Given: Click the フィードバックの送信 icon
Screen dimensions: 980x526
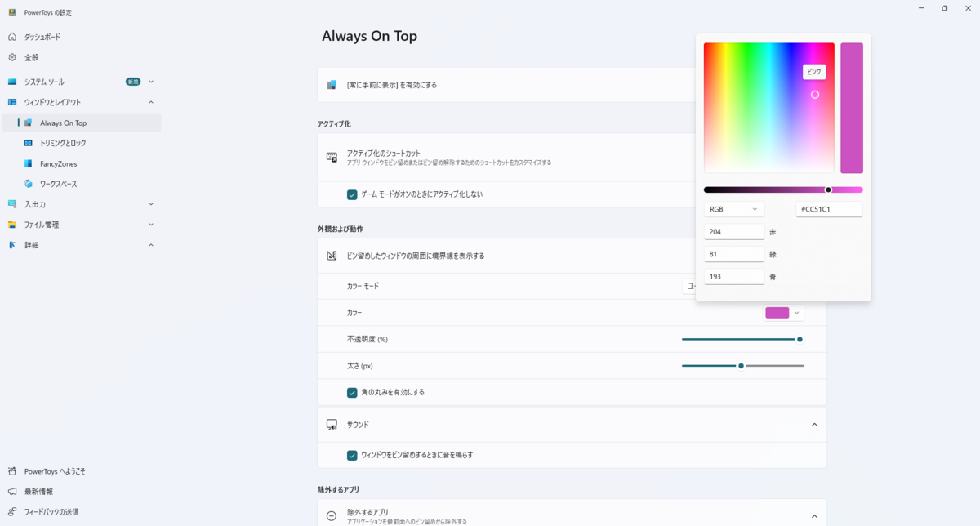Looking at the screenshot, I should coord(12,512).
